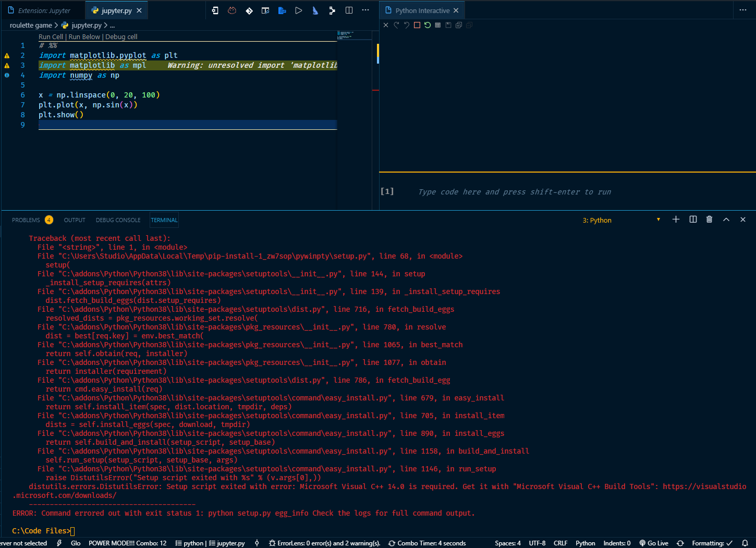This screenshot has height=548, width=756.
Task: Click the Run Below code lens link
Action: click(84, 37)
